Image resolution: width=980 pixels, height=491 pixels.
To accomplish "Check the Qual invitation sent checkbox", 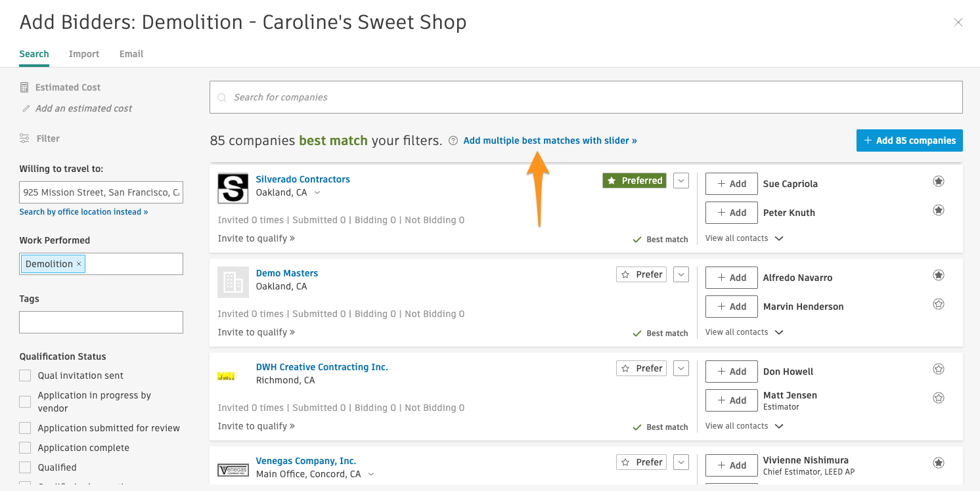I will [x=25, y=375].
